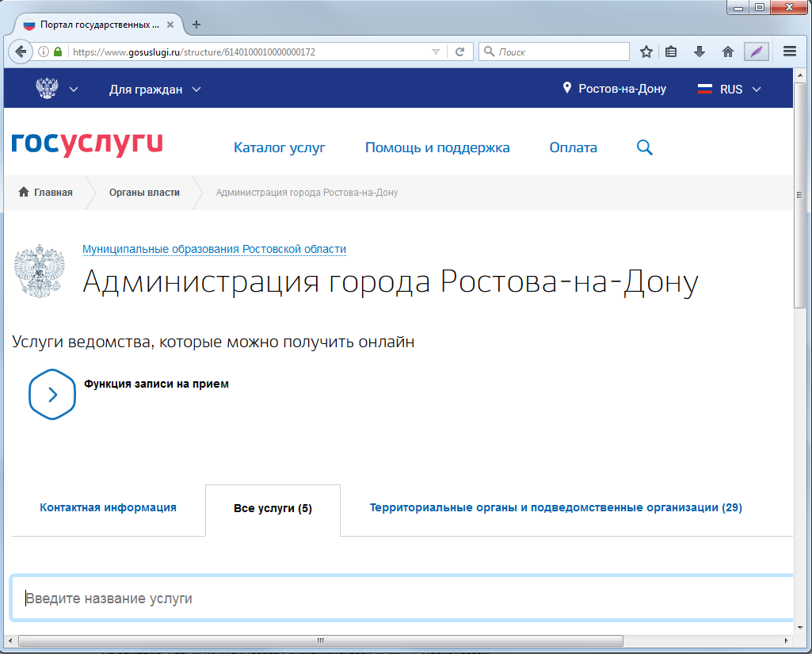Select the Ростов-на-Дону location link
Viewport: 812px width, 654px height.
615,90
